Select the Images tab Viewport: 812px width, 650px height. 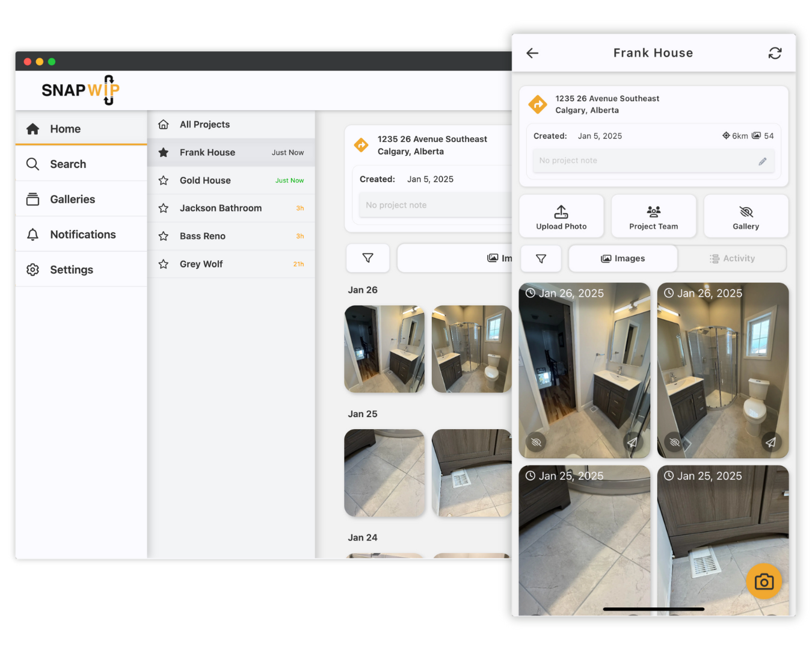click(x=623, y=258)
